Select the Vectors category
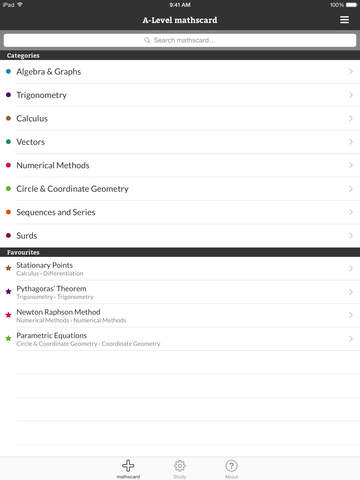Viewport: 360px width, 480px height. [x=180, y=142]
